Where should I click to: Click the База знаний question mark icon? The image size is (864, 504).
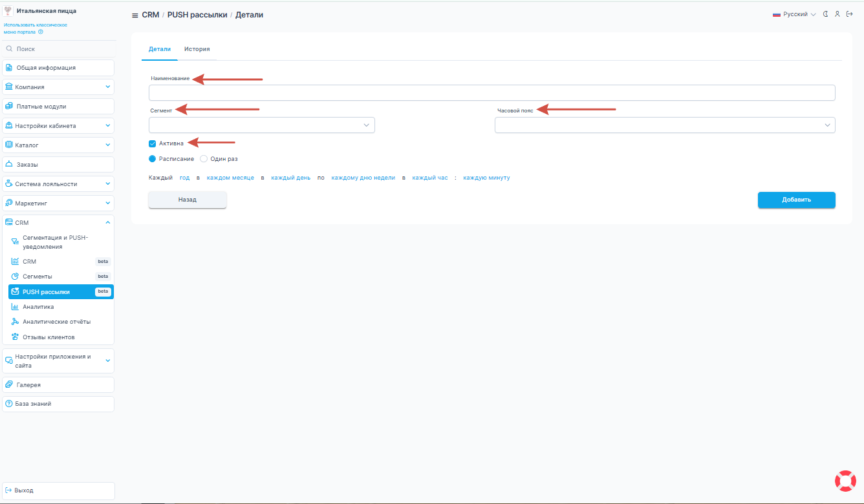9,404
